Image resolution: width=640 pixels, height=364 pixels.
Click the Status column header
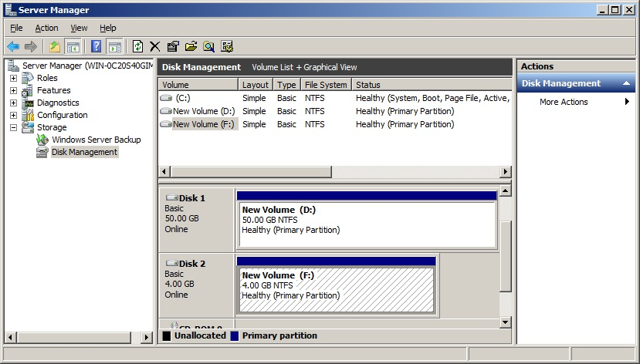click(x=432, y=85)
